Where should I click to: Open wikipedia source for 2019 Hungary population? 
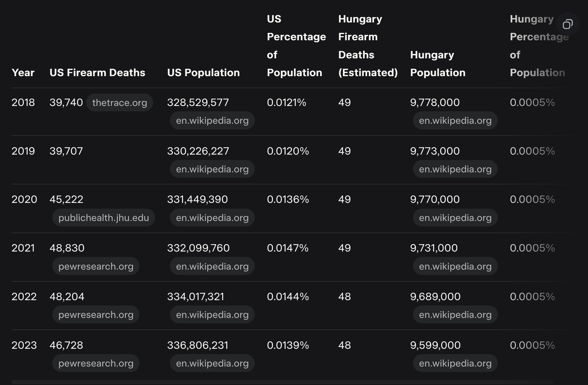click(x=455, y=169)
